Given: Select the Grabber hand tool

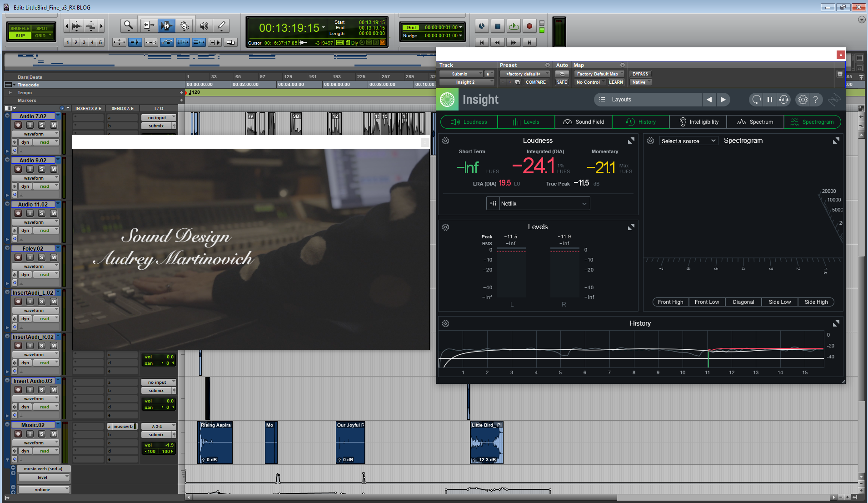Looking at the screenshot, I should [x=185, y=26].
